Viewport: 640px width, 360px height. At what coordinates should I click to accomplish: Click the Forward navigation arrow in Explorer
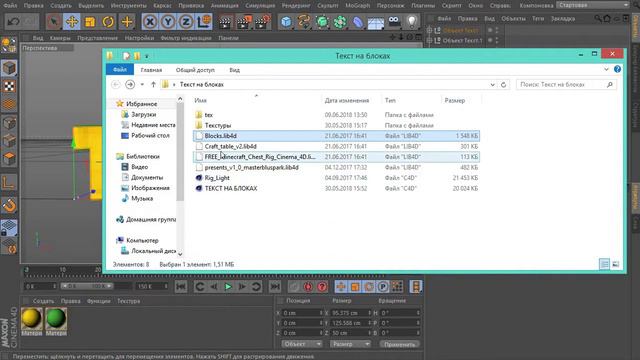(130, 84)
